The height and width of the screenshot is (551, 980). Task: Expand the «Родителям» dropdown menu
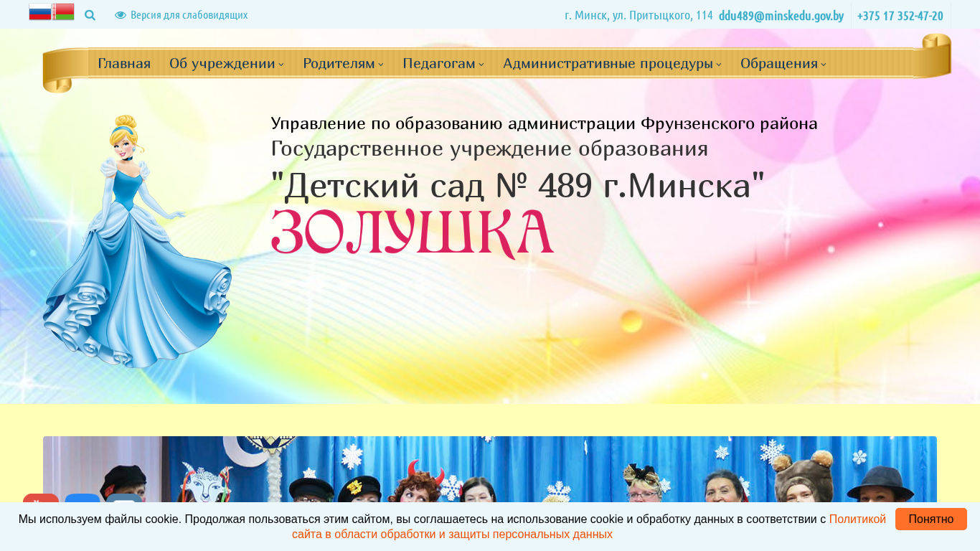pyautogui.click(x=343, y=63)
